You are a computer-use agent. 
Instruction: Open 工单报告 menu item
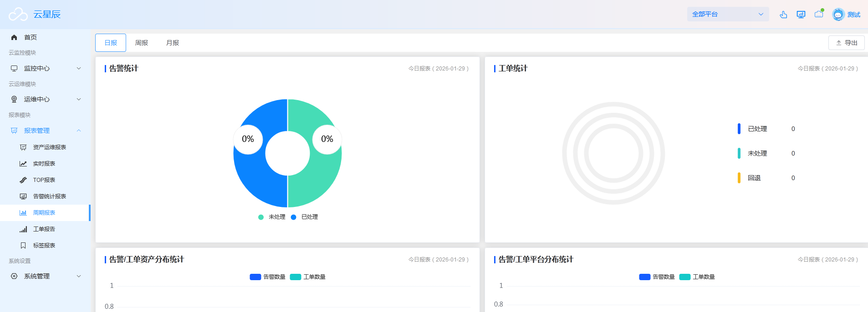[45, 229]
